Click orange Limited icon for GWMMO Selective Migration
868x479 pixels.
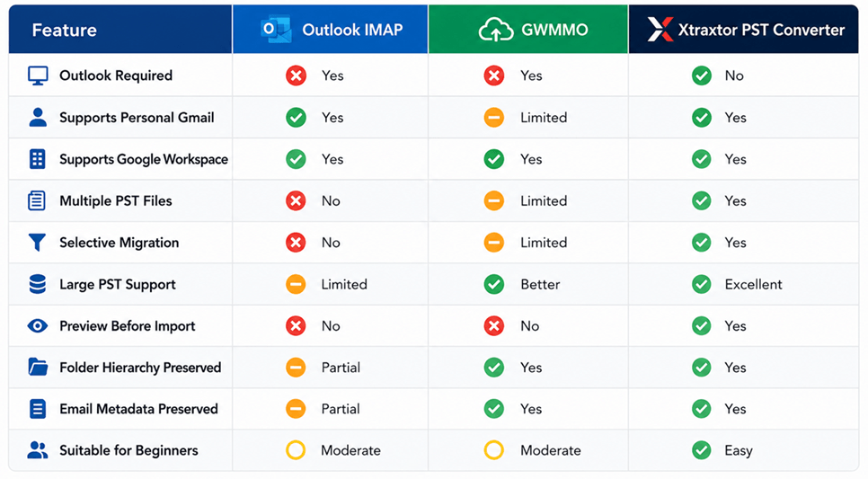pos(494,243)
